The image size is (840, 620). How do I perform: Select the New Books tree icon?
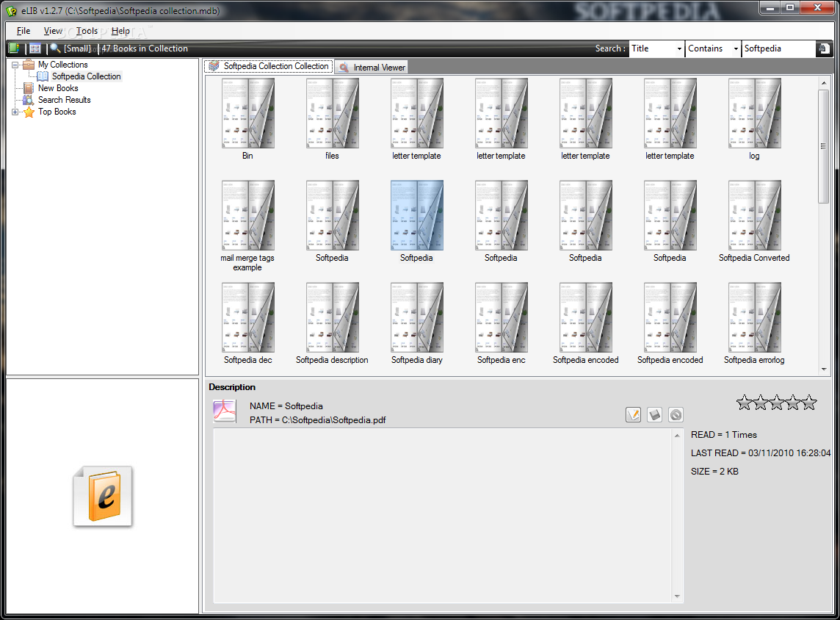[29, 88]
